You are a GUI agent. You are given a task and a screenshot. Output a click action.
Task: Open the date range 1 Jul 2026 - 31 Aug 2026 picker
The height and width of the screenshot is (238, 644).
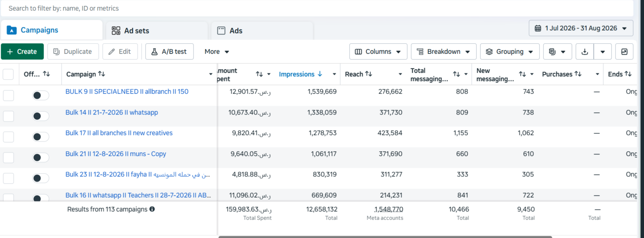(581, 28)
